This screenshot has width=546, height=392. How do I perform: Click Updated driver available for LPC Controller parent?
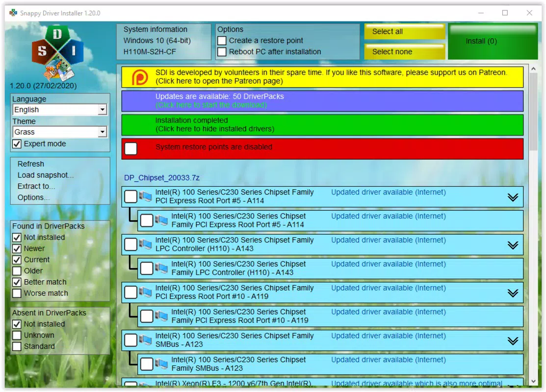coord(388,240)
